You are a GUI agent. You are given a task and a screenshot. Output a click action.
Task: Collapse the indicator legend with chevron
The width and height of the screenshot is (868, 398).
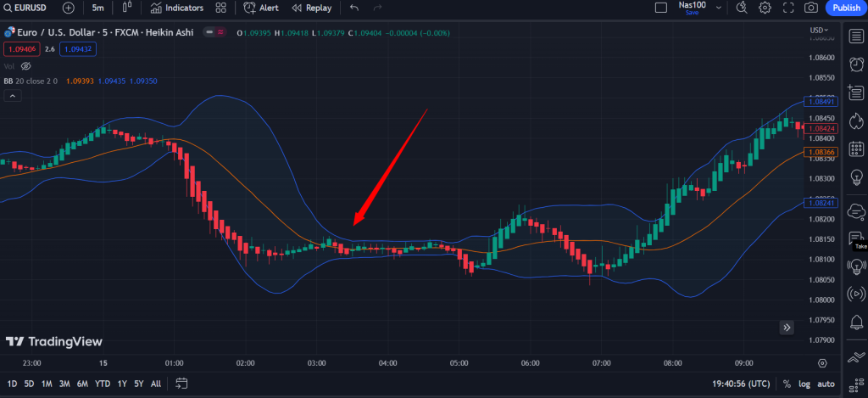[x=12, y=96]
